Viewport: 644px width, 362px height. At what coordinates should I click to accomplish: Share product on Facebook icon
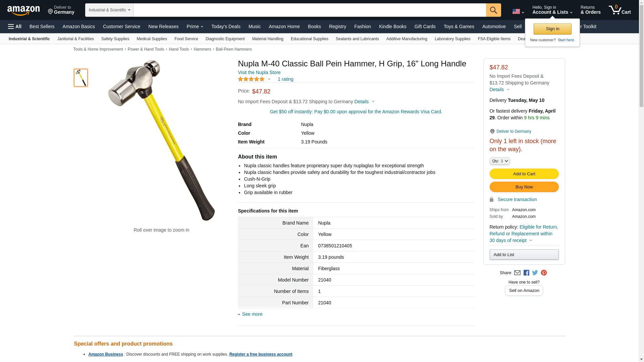[x=526, y=273]
